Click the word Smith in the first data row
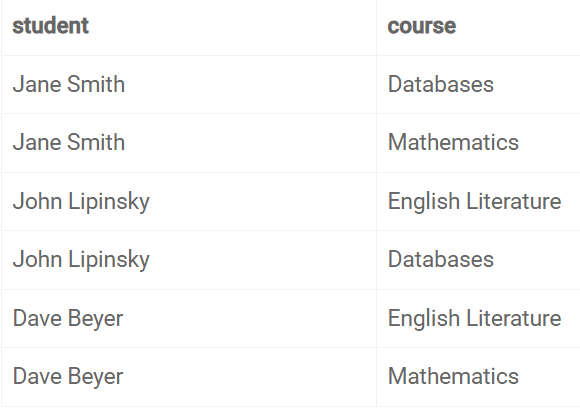580x415 pixels. tap(96, 84)
